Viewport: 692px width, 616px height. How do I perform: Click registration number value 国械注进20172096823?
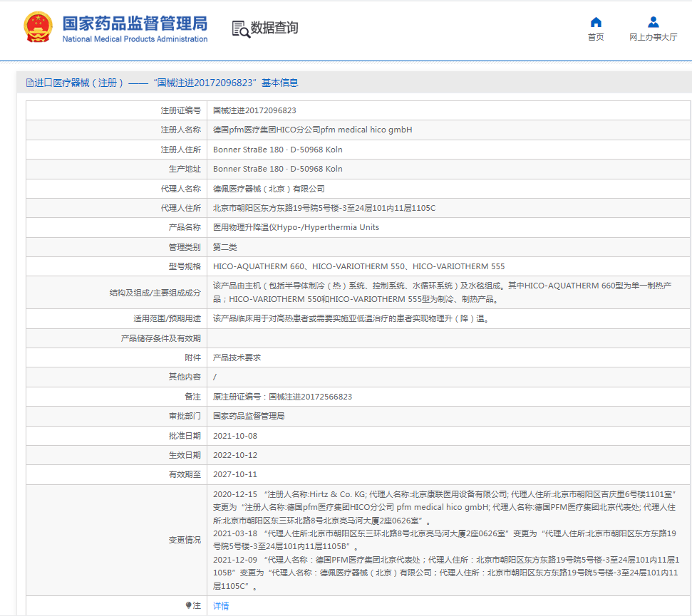[x=254, y=110]
